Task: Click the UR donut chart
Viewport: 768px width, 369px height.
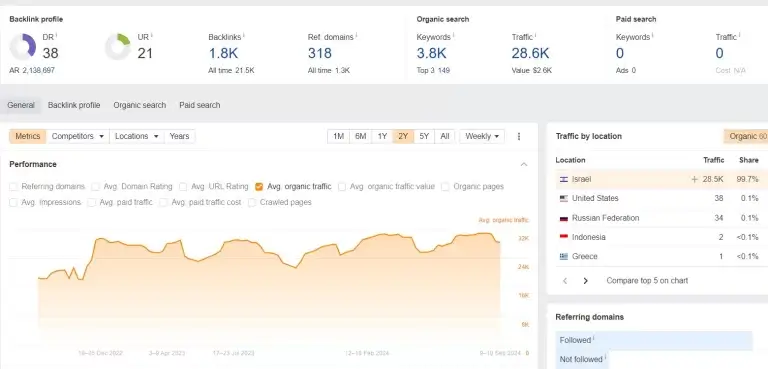Action: tap(118, 47)
